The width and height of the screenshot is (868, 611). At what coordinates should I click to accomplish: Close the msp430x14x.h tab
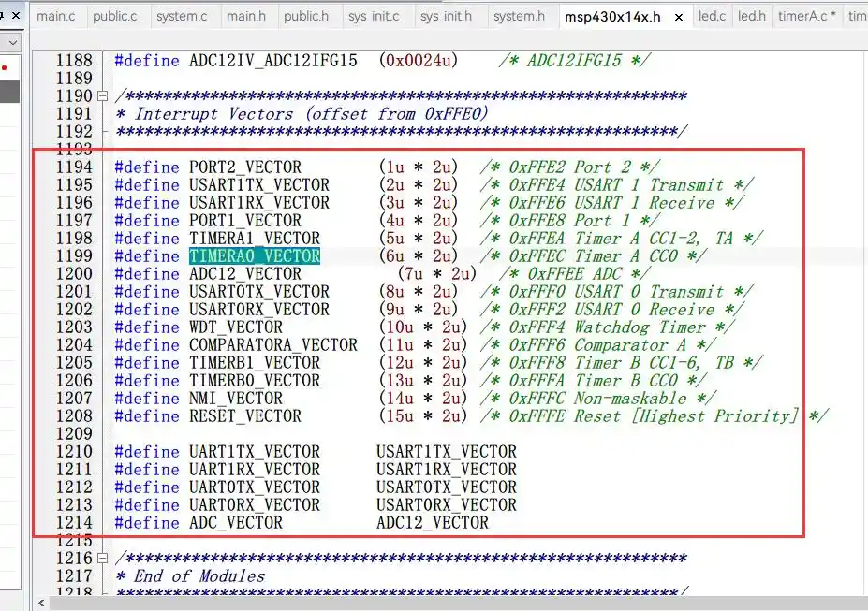678,17
